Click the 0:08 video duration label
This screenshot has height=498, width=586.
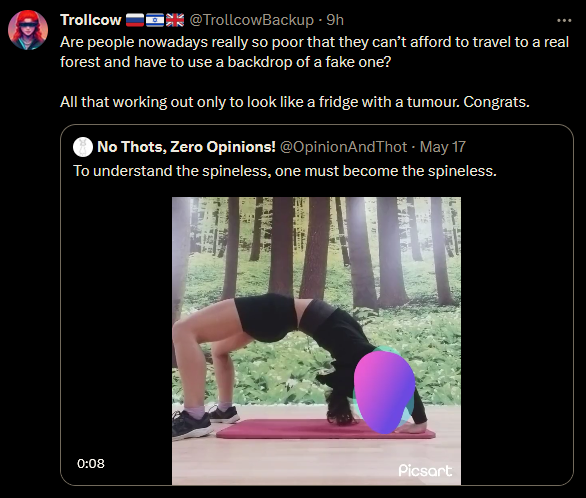point(91,464)
